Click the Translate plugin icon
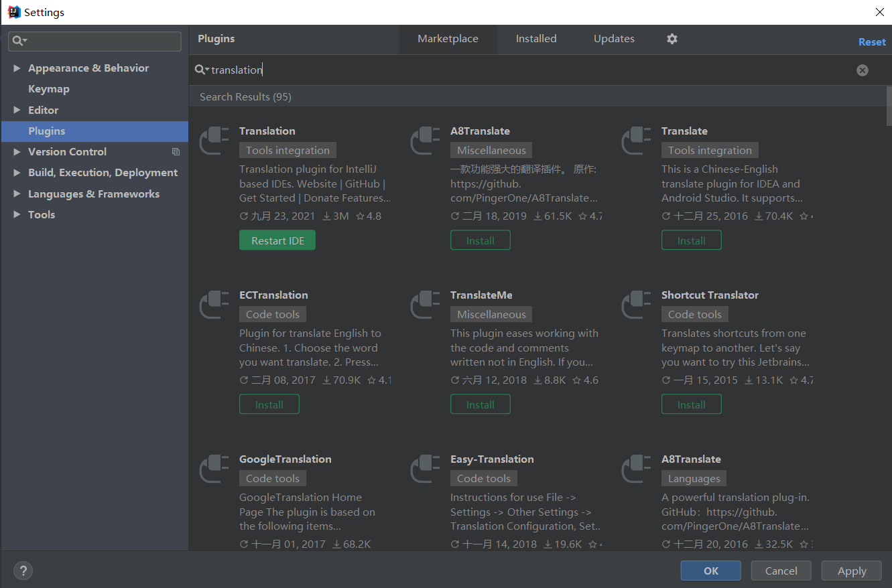The width and height of the screenshot is (892, 588). tap(637, 141)
